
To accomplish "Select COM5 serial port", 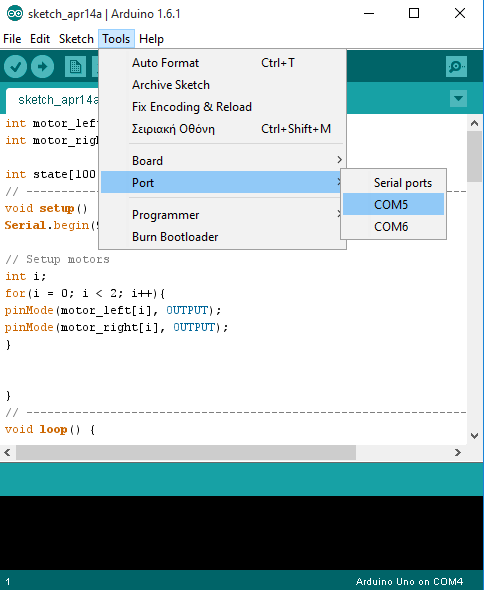I will (x=394, y=204).
